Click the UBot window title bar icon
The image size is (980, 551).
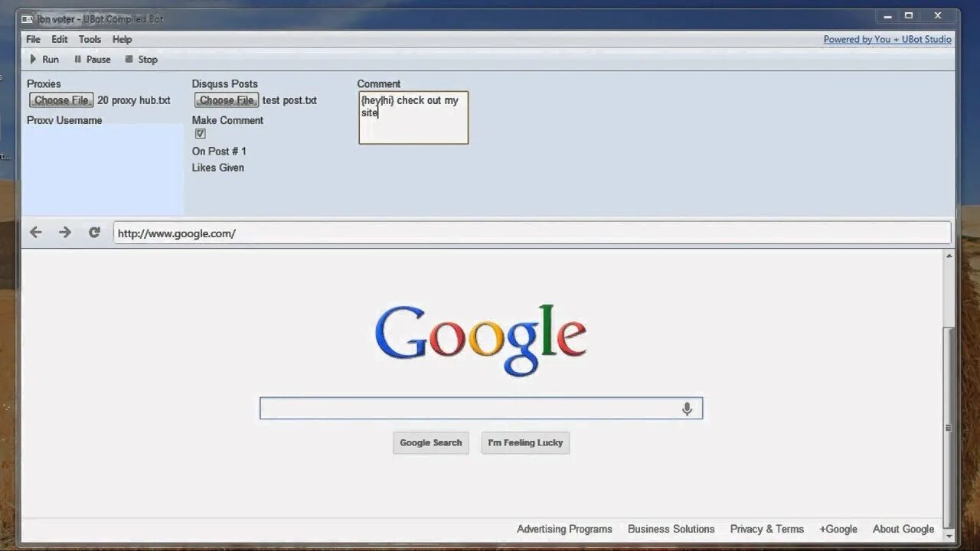click(28, 18)
